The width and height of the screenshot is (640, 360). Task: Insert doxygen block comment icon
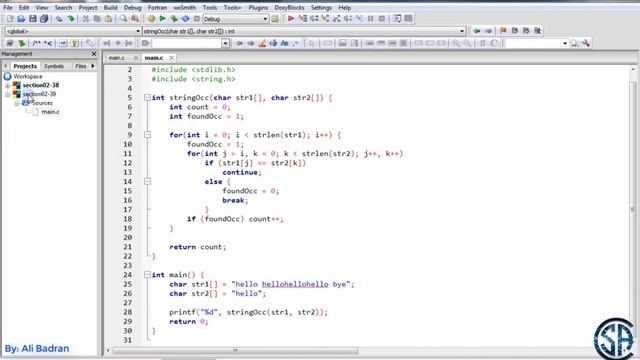coord(37,43)
